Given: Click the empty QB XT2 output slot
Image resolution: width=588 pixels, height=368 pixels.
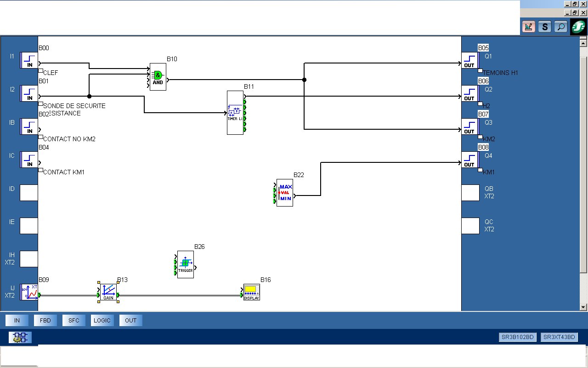Looking at the screenshot, I should coord(470,193).
